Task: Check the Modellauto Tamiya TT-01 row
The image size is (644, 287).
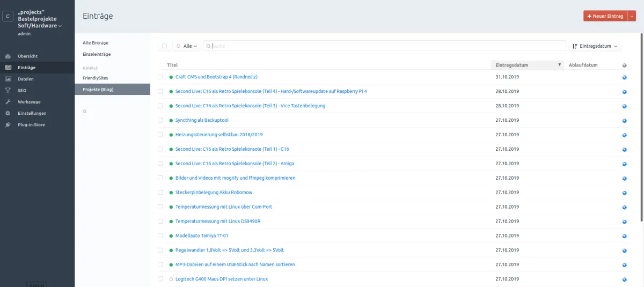Action: [160, 236]
